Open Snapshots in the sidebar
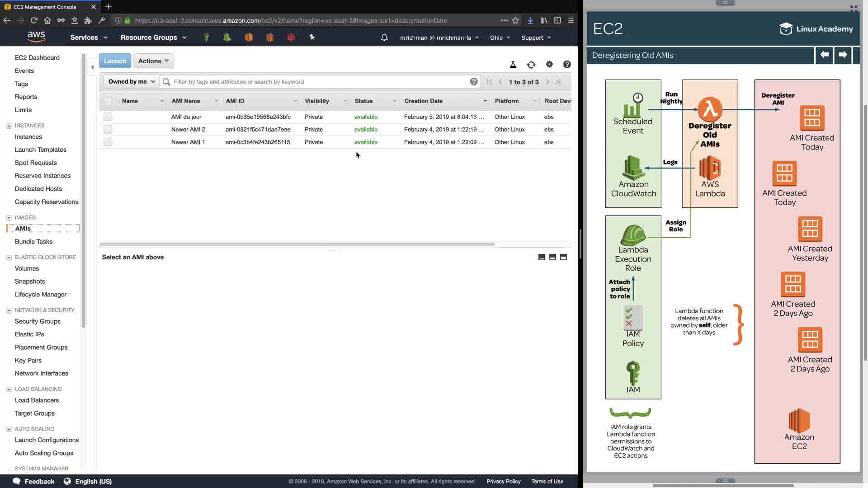Image resolution: width=868 pixels, height=488 pixels. tap(30, 281)
